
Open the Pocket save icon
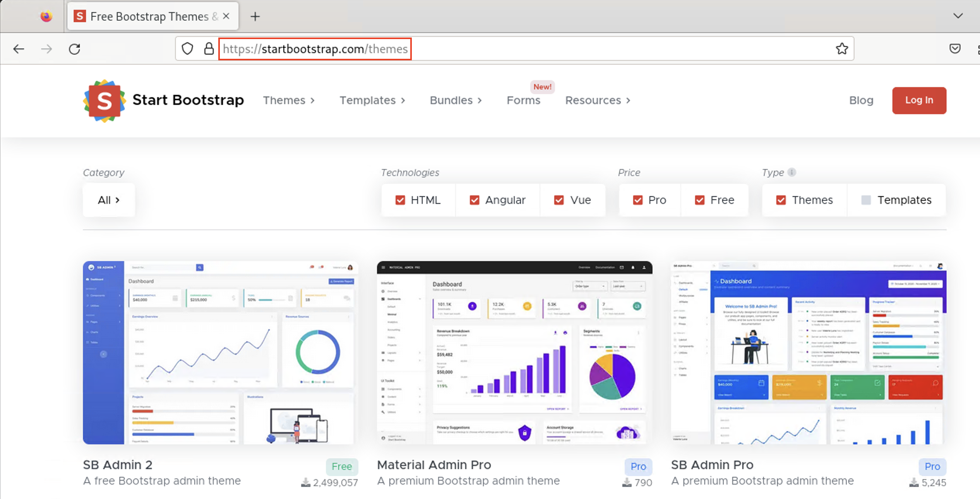955,49
